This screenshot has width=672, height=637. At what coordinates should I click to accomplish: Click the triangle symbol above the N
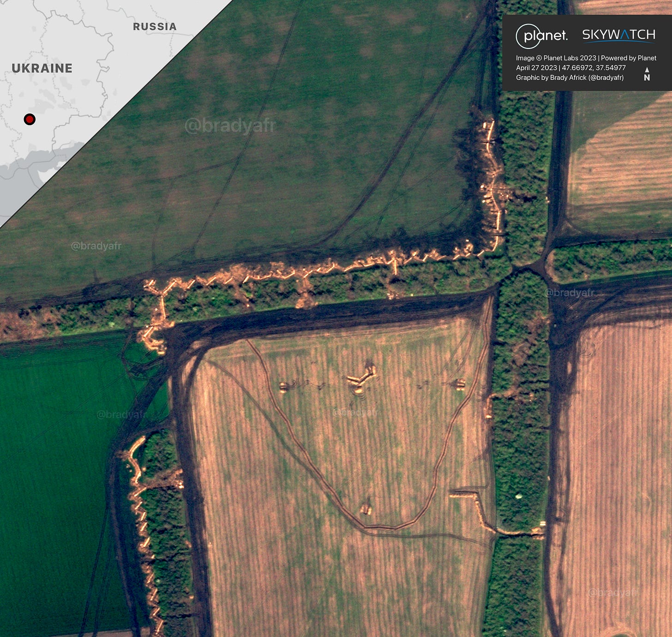pyautogui.click(x=647, y=69)
